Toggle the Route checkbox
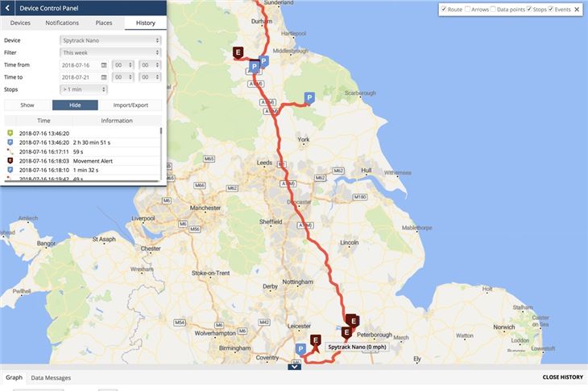This screenshot has height=391, width=588. pyautogui.click(x=444, y=9)
